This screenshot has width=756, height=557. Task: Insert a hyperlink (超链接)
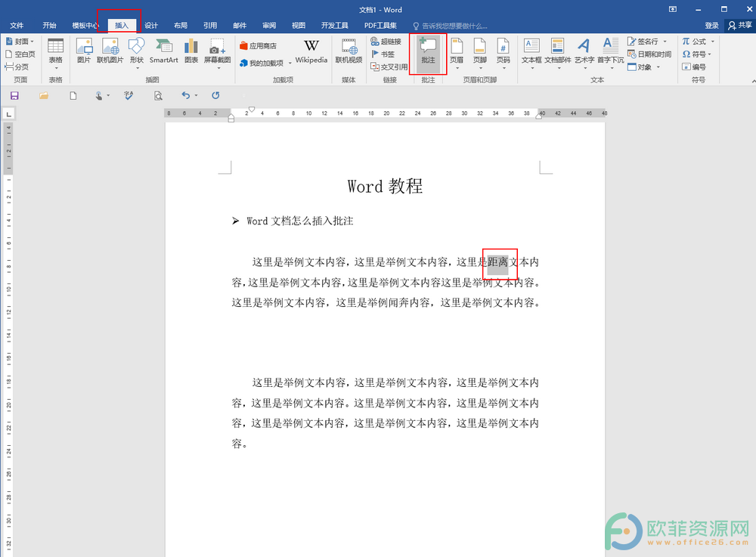point(386,42)
